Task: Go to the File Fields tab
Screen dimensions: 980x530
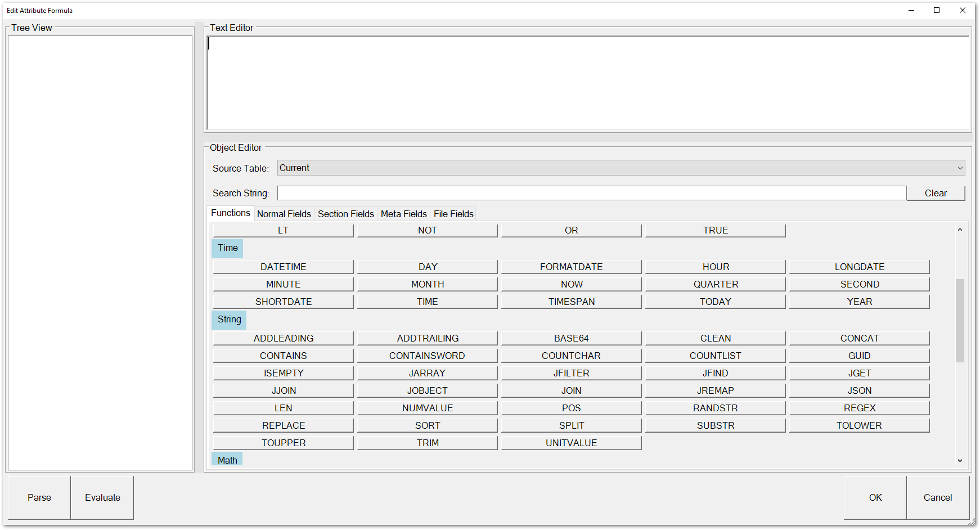Action: (453, 214)
